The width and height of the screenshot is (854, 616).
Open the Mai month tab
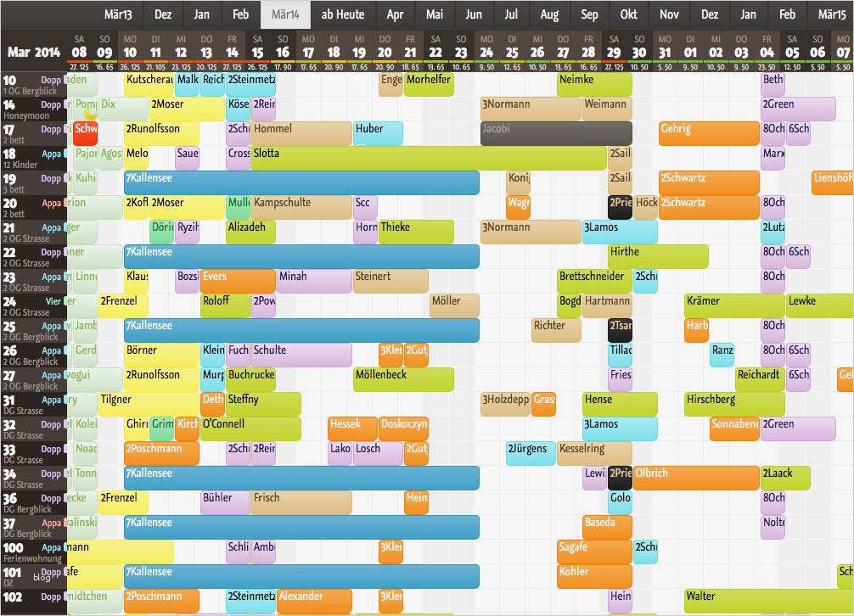[434, 14]
